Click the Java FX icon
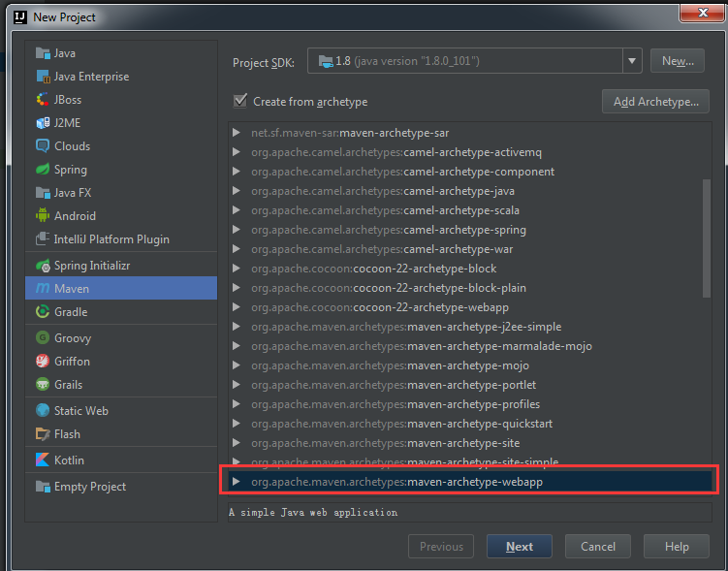Viewport: 728px width, 571px height. click(43, 193)
